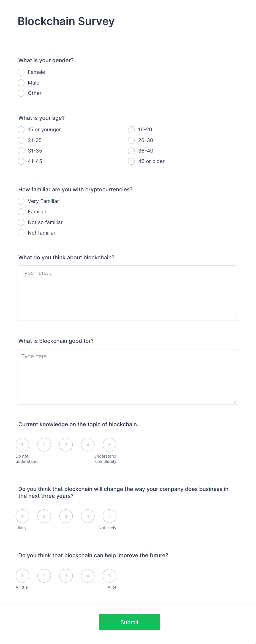Image resolution: width=256 pixels, height=644 pixels.
Task: Rate blockchain improving the future as 4
Action: tap(88, 576)
